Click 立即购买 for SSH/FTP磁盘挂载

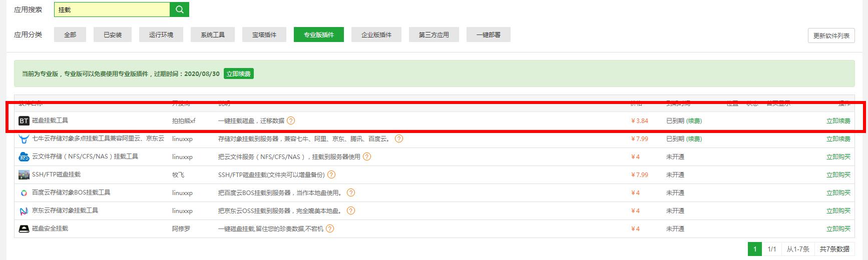pyautogui.click(x=838, y=174)
